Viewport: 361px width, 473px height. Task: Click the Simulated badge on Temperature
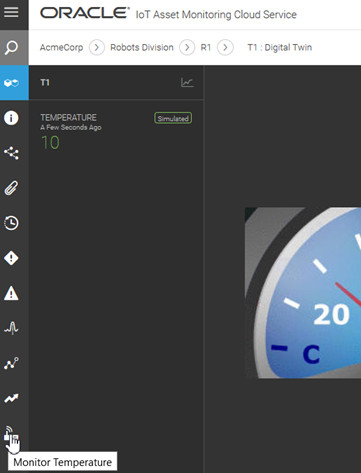click(x=173, y=118)
